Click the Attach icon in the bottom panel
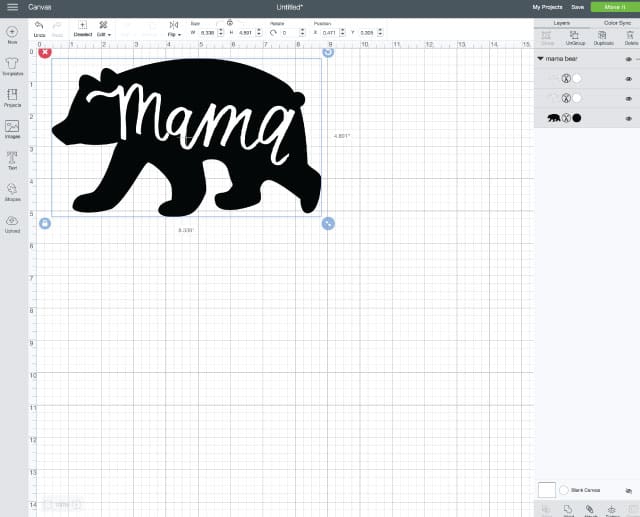640x517 pixels. pos(590,510)
